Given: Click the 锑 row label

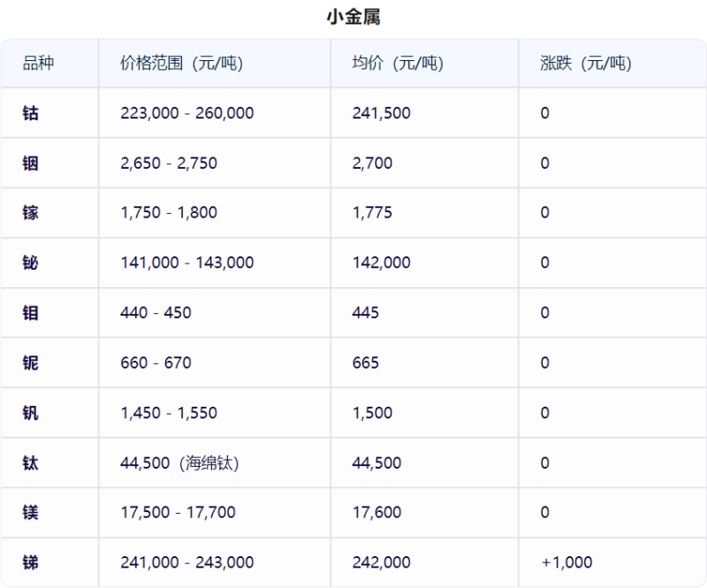Looking at the screenshot, I should tap(31, 562).
